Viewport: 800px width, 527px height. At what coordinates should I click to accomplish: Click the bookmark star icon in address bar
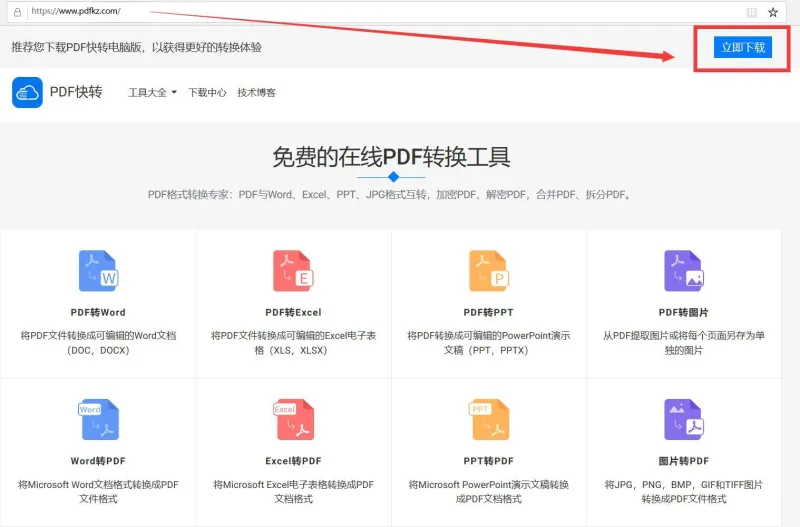click(x=773, y=12)
